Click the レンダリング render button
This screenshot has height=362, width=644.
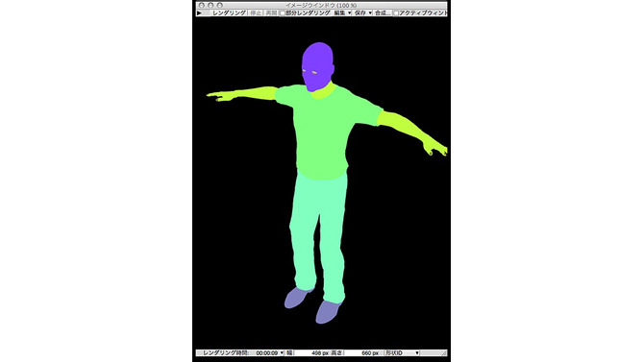pos(229,13)
